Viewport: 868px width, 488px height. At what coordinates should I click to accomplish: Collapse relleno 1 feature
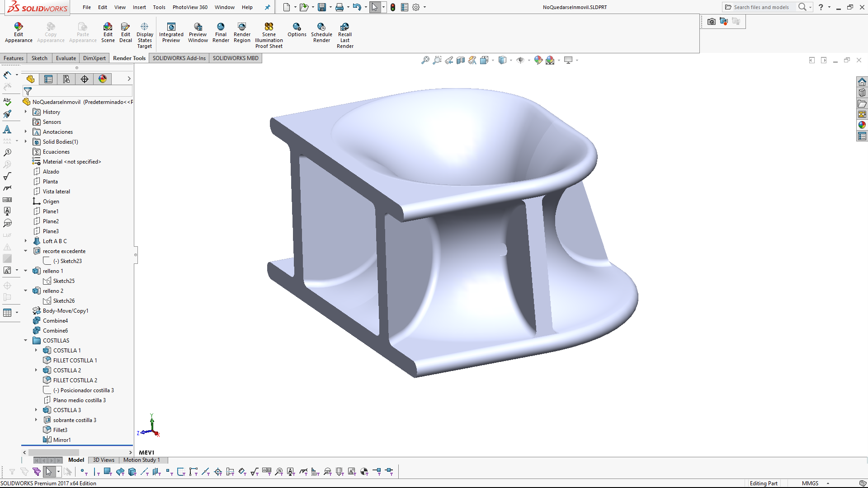pyautogui.click(x=26, y=271)
